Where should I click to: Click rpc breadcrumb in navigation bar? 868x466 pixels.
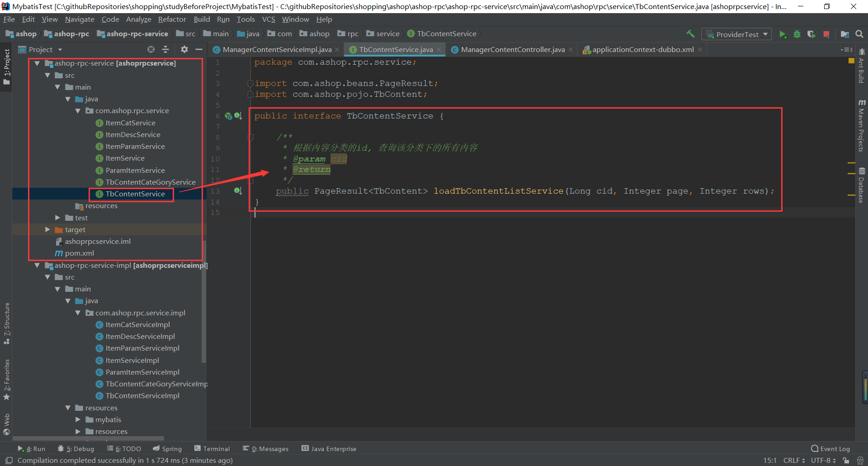click(348, 34)
